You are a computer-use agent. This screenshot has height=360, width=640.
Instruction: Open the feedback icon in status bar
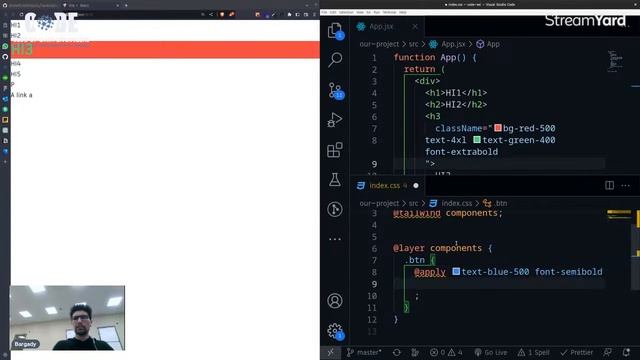pyautogui.click(x=608, y=352)
